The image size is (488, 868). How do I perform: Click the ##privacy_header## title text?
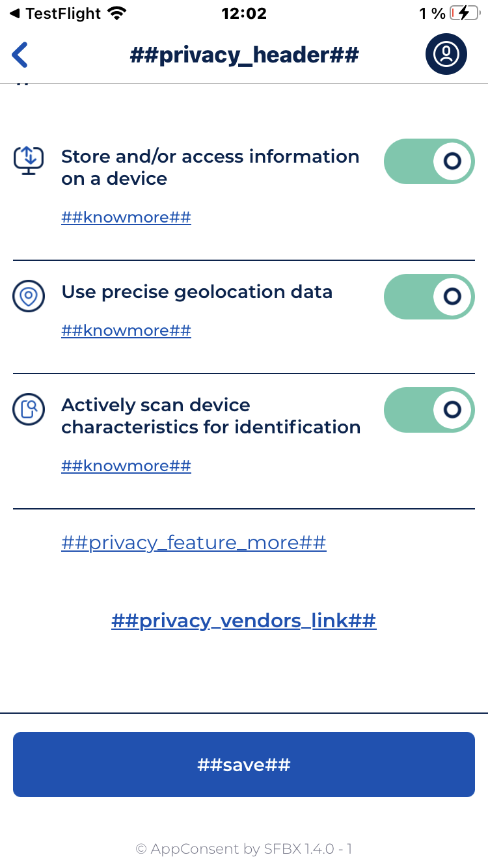244,55
